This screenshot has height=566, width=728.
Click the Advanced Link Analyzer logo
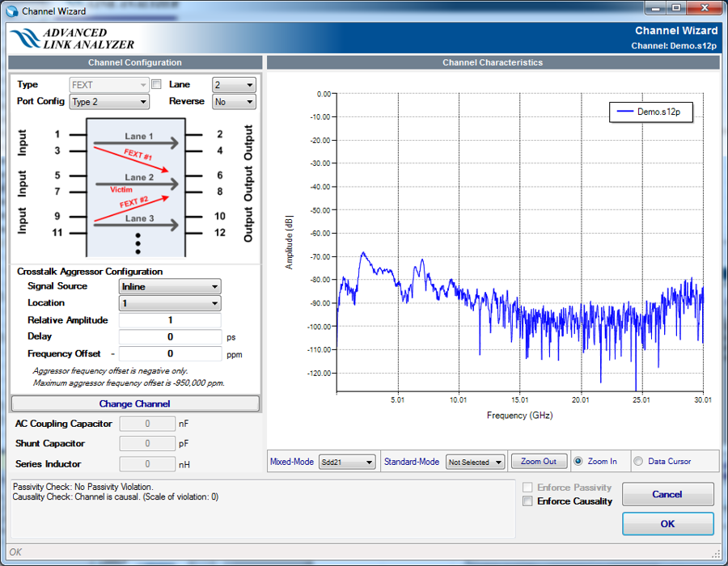click(71, 39)
